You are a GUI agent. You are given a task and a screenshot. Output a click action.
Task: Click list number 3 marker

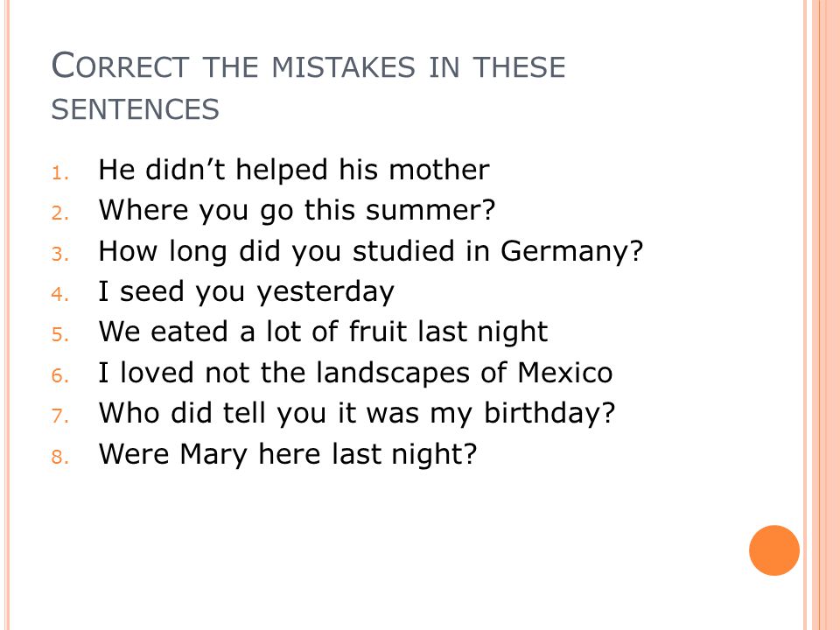point(60,255)
